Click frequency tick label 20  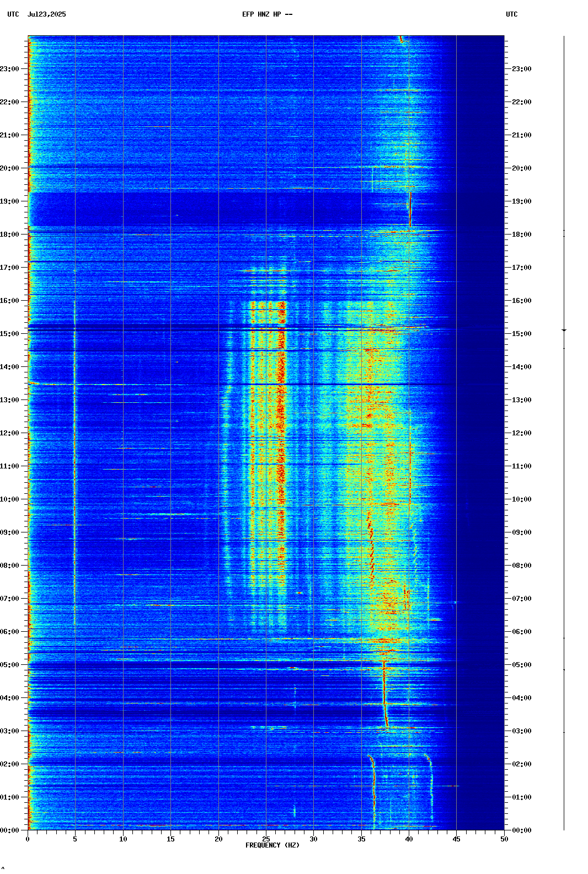(218, 839)
